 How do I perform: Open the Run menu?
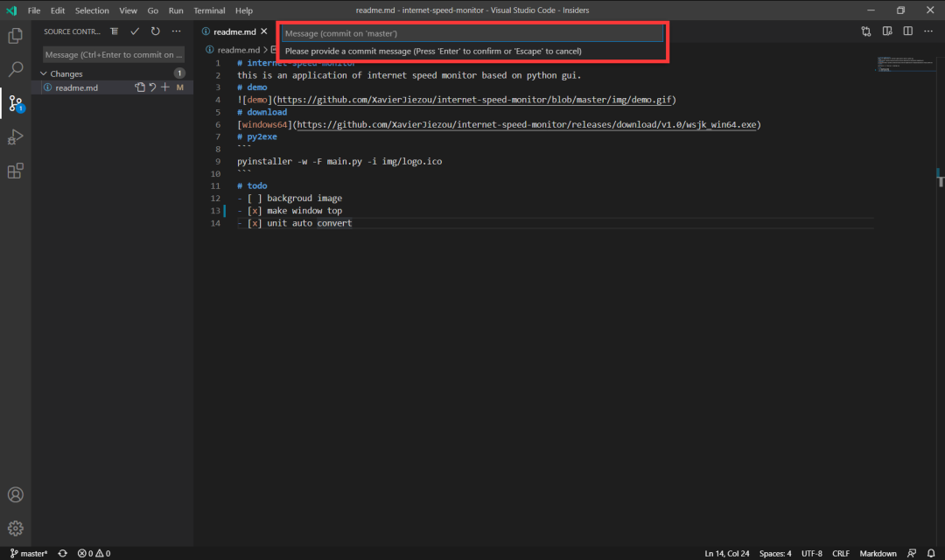tap(176, 10)
